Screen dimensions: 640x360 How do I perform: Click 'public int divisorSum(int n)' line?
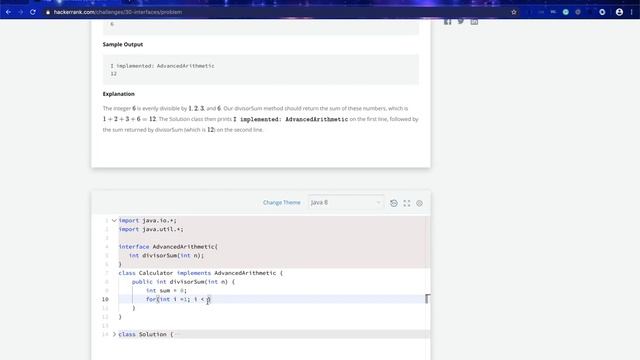tap(183, 282)
